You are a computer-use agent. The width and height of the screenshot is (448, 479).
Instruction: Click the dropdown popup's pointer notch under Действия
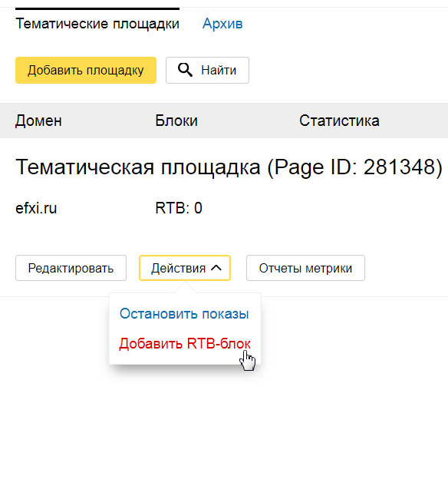[x=185, y=289]
